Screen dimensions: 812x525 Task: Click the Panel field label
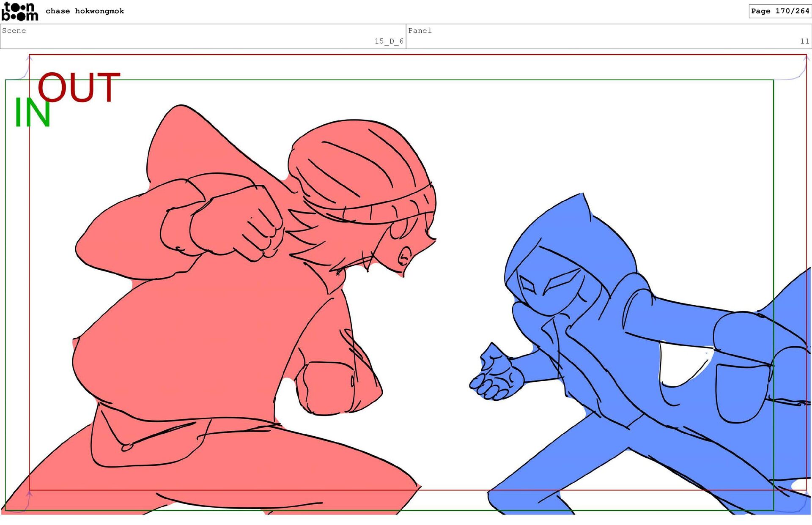(420, 30)
